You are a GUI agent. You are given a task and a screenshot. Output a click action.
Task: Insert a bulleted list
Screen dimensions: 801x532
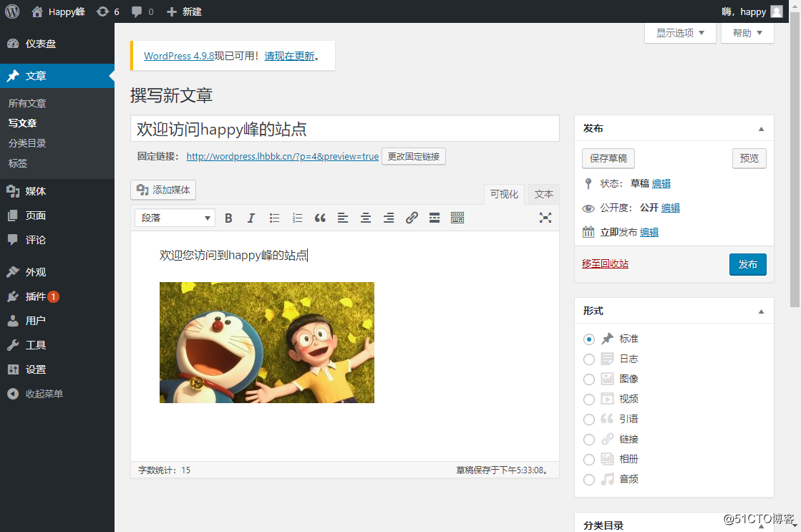tap(274, 218)
